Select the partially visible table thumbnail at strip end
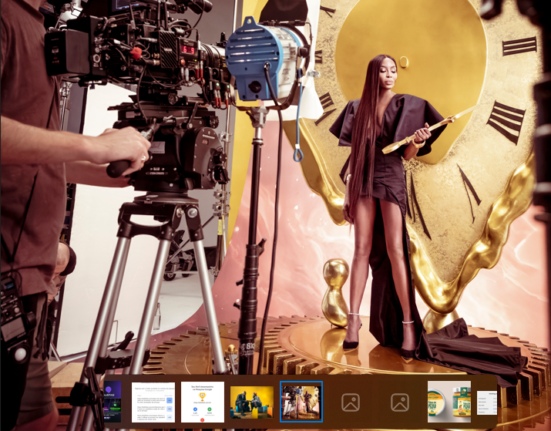The width and height of the screenshot is (551, 431). [x=487, y=403]
